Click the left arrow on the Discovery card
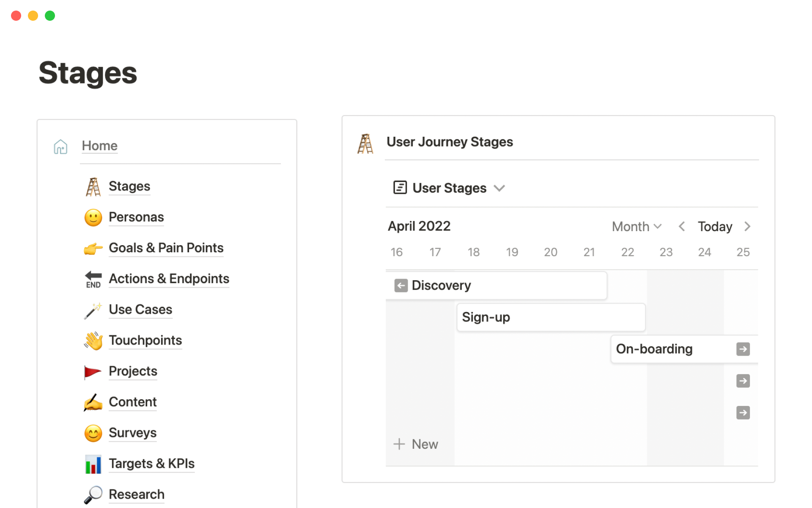This screenshot has height=508, width=812. [x=401, y=285]
